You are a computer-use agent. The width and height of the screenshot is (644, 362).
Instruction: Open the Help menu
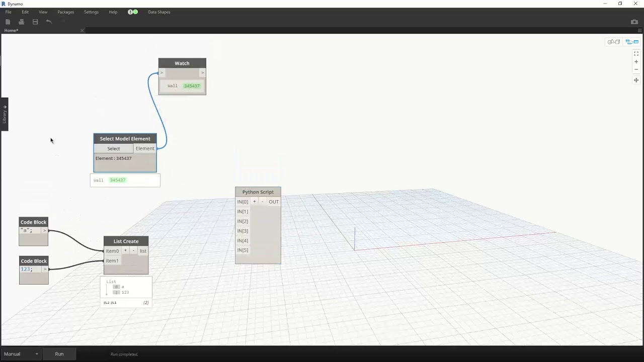[113, 12]
